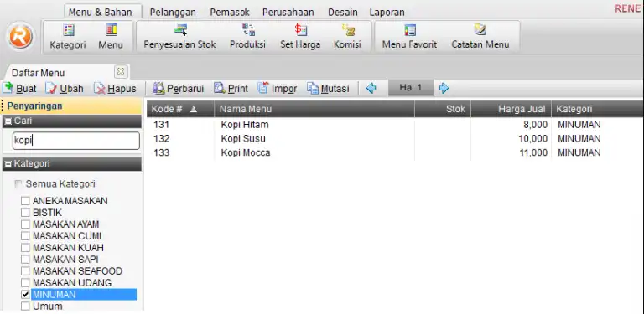
Task: Edit selected menu with Ubah
Action: pos(65,88)
